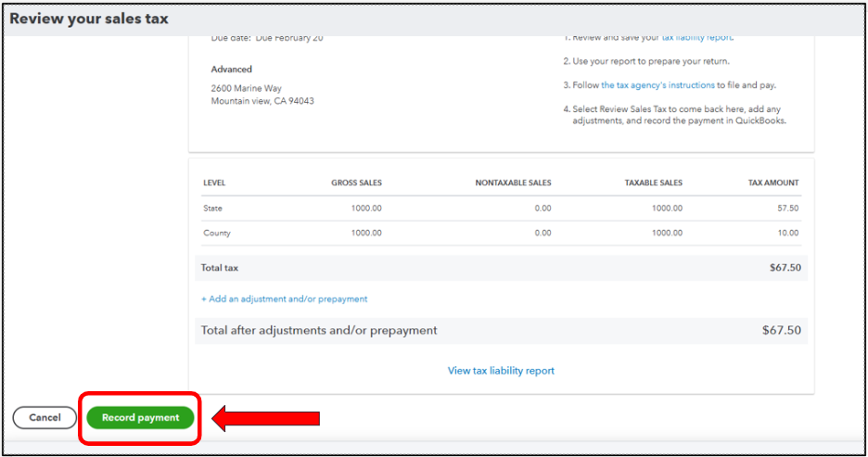Click the Cancel button
The image size is (868, 457).
[45, 418]
